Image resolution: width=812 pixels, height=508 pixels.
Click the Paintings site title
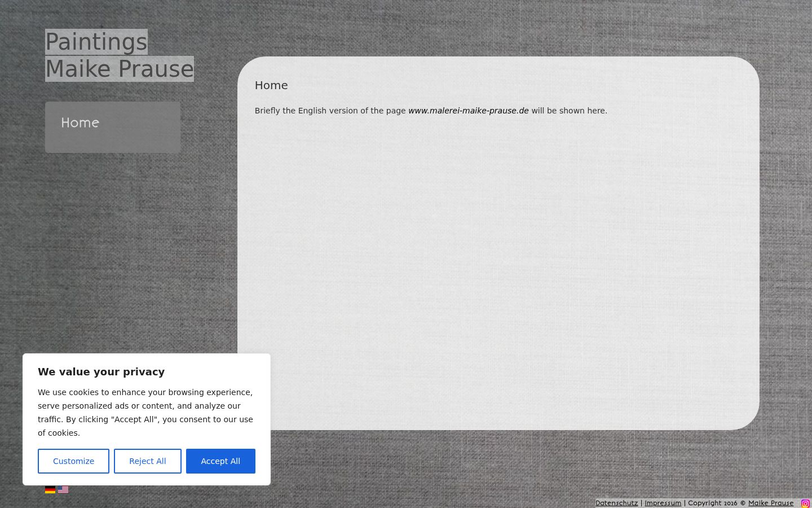click(x=96, y=42)
